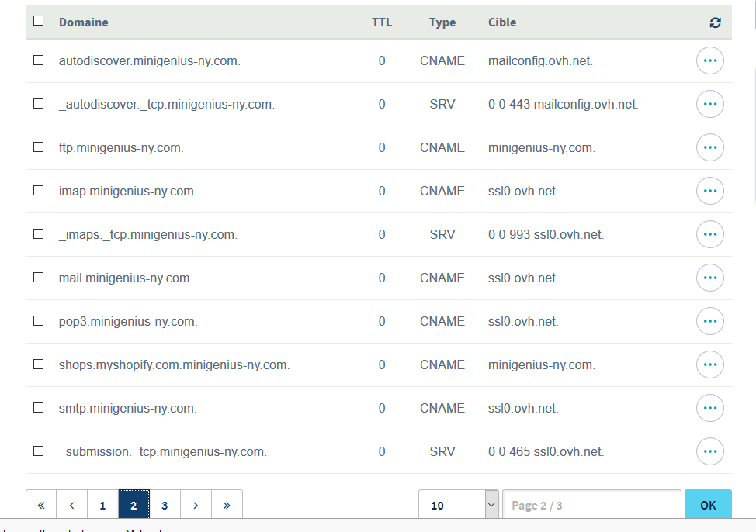Go to previous page using the arrow
This screenshot has width=756, height=532.
pos(72,505)
